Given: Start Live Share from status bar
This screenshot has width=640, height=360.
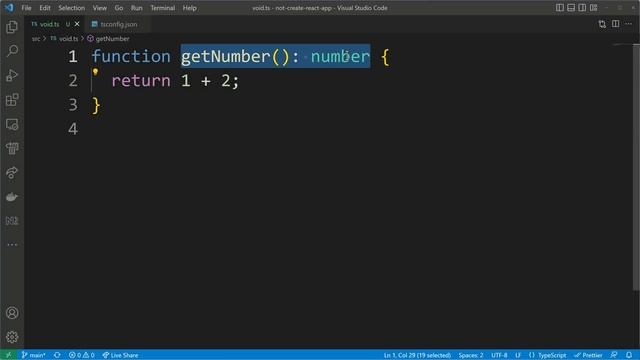Looking at the screenshot, I should (x=120, y=355).
